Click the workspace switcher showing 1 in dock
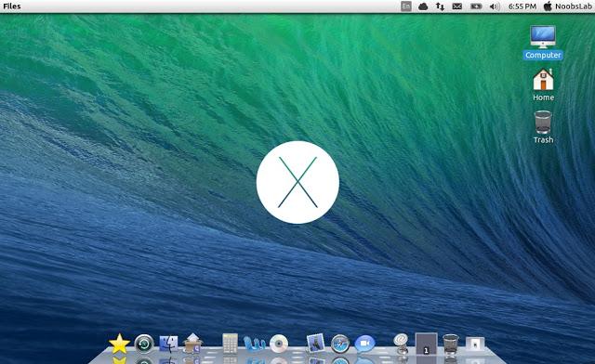Screen dimensions: 595x364 tap(426, 344)
